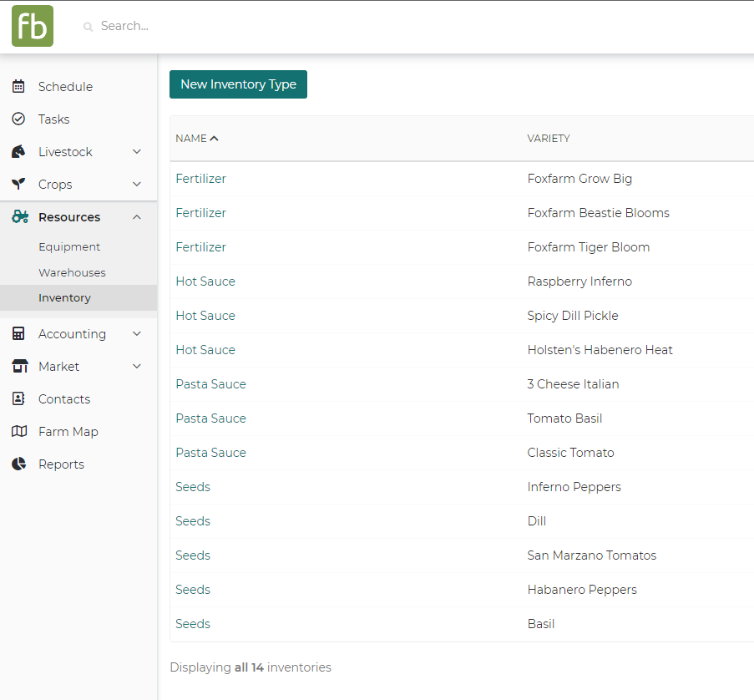Click San Marzano Tomatos variety text
Screen dimensions: 754x700
click(591, 555)
